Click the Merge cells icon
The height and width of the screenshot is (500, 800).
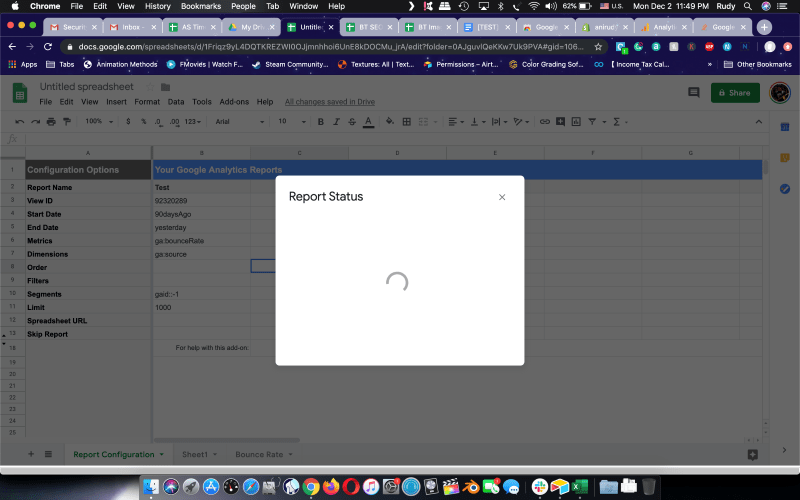[423, 121]
